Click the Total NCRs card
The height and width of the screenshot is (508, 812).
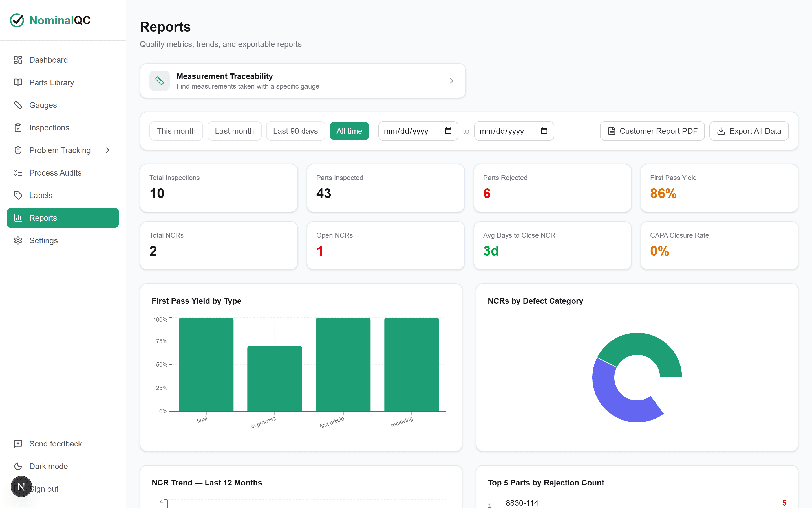click(x=219, y=246)
